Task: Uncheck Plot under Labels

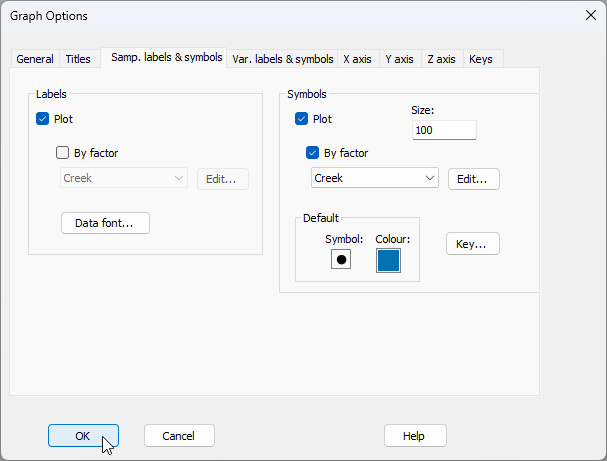Action: coord(43,119)
